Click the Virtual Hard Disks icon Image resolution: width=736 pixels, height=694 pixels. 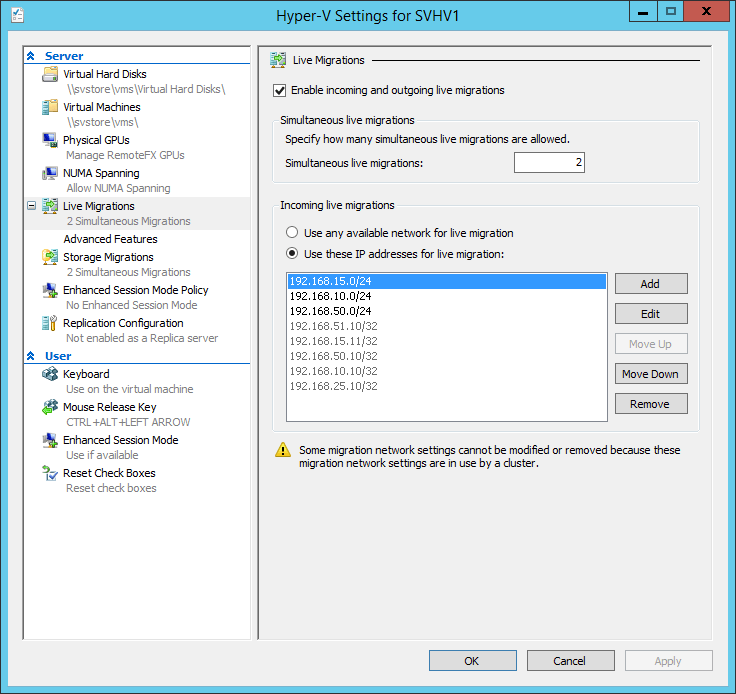point(50,74)
